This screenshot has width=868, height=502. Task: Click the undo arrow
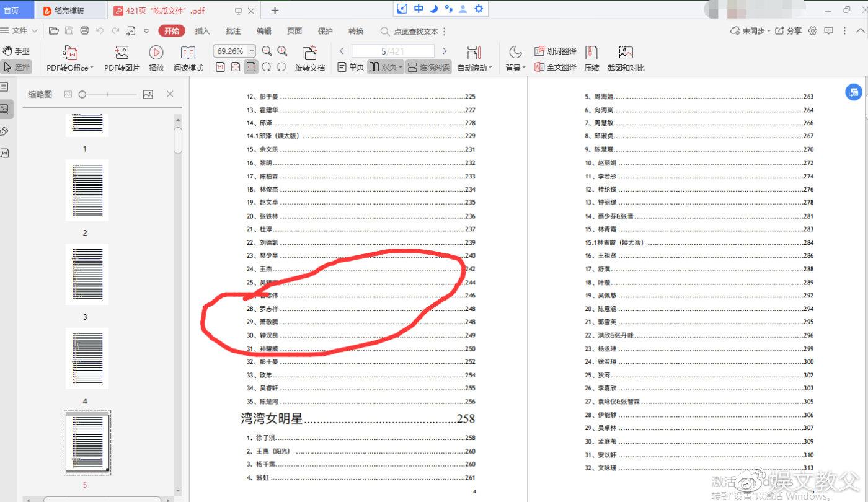pos(100,31)
